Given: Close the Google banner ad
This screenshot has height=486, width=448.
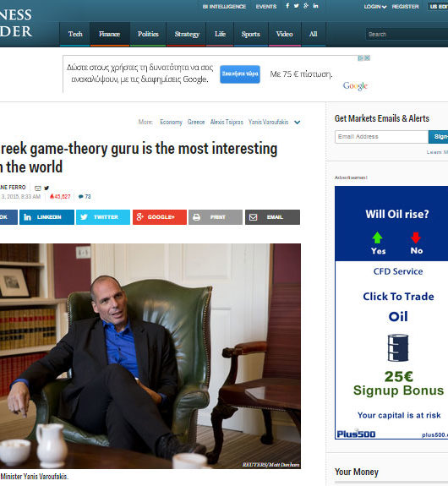Looking at the screenshot, I should pyautogui.click(x=368, y=58).
